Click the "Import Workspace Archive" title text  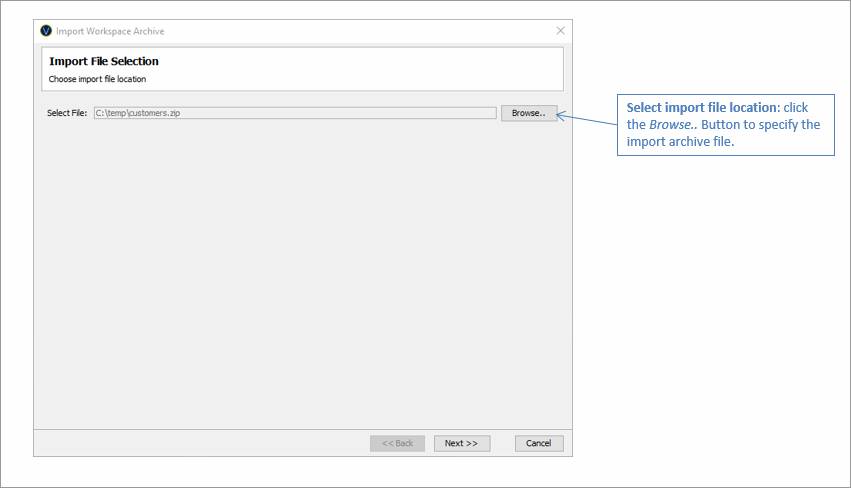coord(110,31)
